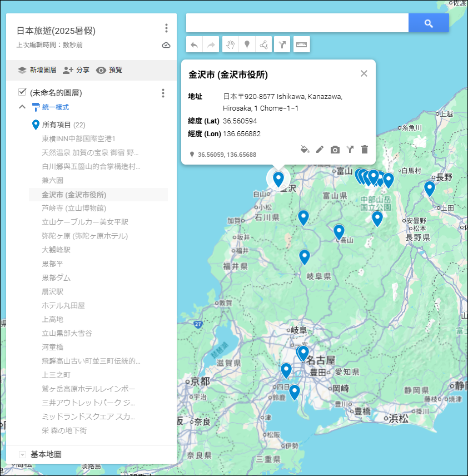Image resolution: width=468 pixels, height=476 pixels.
Task: Open the map options three-dot menu
Action: point(165,28)
